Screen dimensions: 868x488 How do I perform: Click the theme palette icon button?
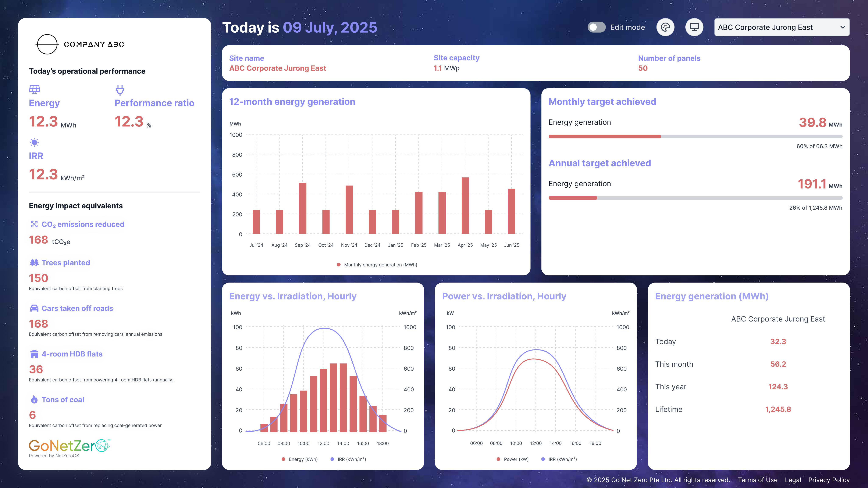point(665,27)
